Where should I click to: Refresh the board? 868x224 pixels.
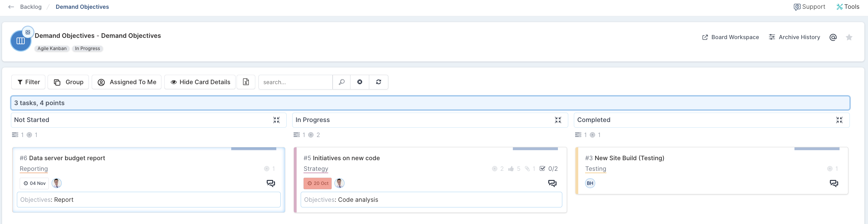click(x=379, y=82)
